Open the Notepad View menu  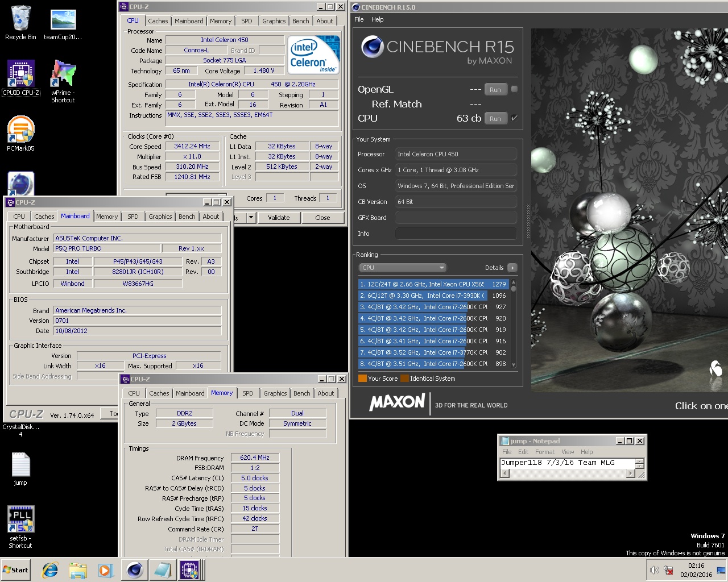tap(568, 452)
